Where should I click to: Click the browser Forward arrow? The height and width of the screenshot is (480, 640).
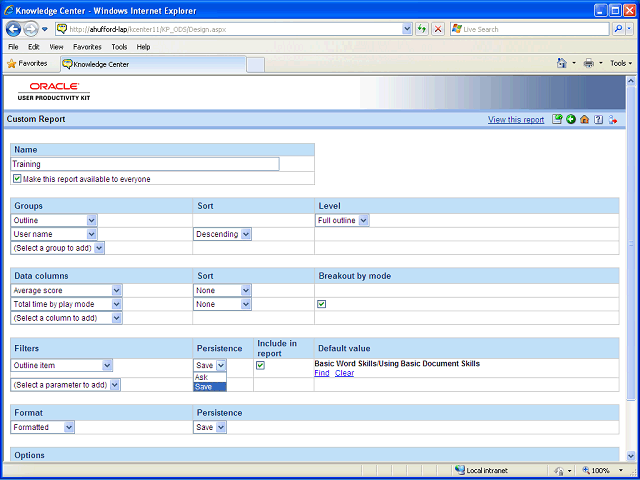pos(31,29)
